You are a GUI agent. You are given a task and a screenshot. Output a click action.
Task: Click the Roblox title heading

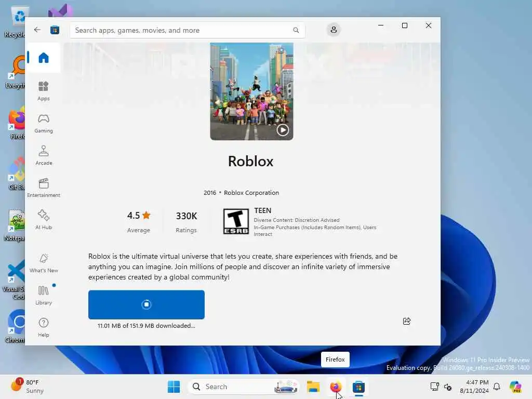(x=251, y=161)
